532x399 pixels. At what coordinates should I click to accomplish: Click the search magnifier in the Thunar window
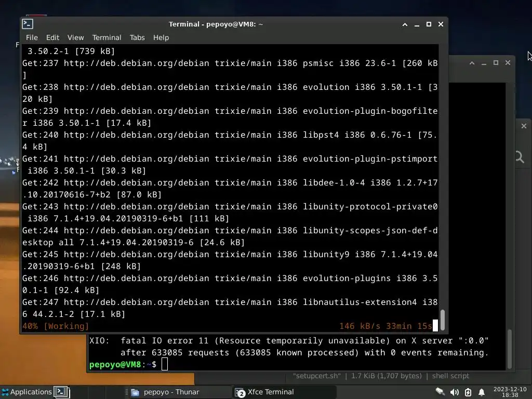pyautogui.click(x=520, y=157)
